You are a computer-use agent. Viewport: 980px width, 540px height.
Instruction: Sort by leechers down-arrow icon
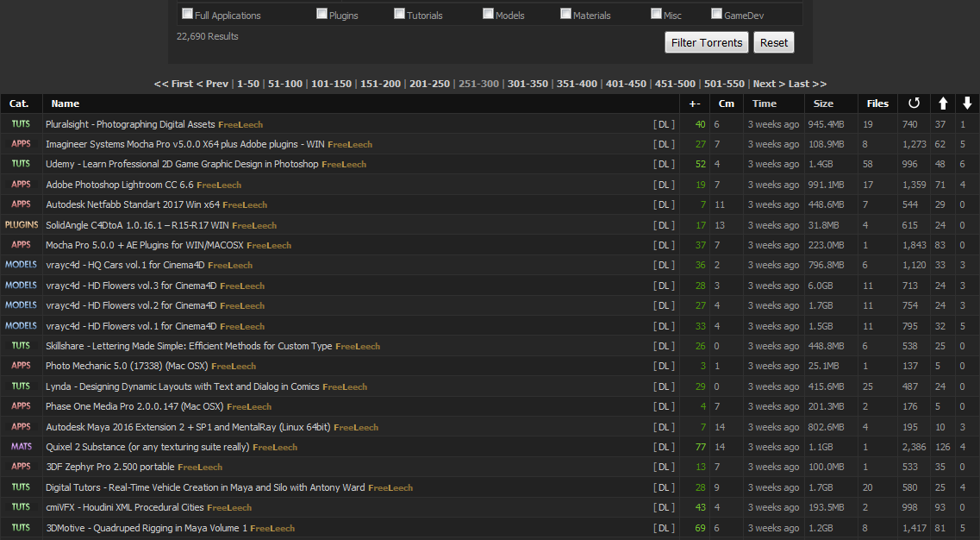tap(967, 104)
